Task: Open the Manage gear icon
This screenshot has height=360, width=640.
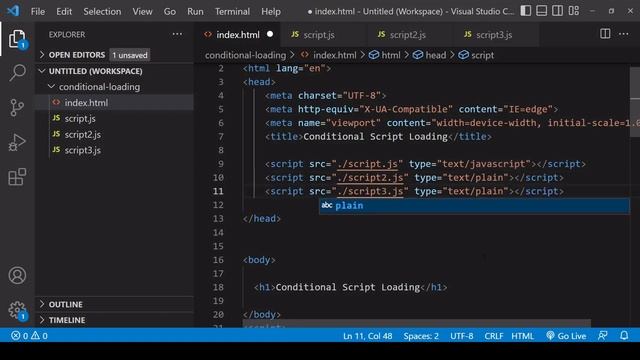Action: pyautogui.click(x=17, y=311)
